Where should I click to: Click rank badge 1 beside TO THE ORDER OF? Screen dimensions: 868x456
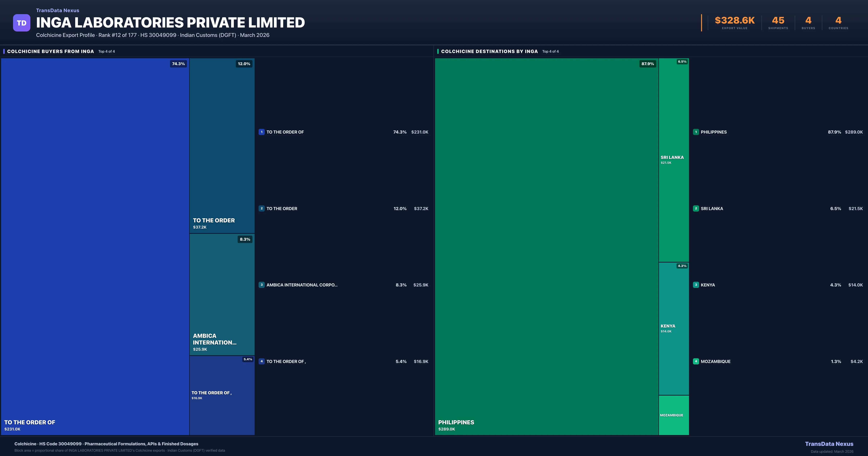click(x=261, y=132)
